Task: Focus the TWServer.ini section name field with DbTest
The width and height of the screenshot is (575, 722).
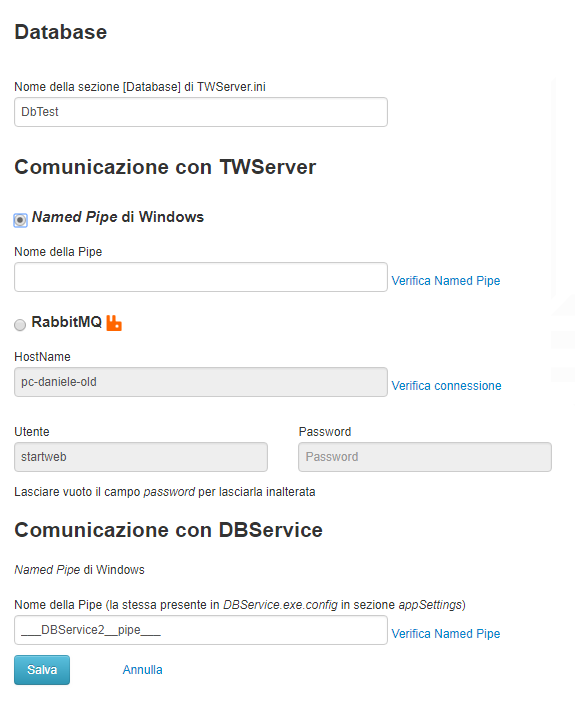Action: tap(201, 112)
